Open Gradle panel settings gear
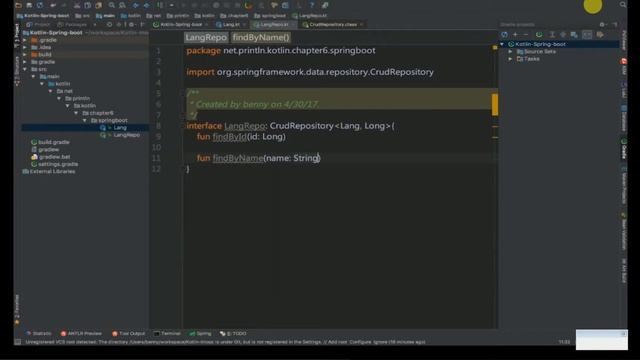640x360 pixels. (x=602, y=24)
